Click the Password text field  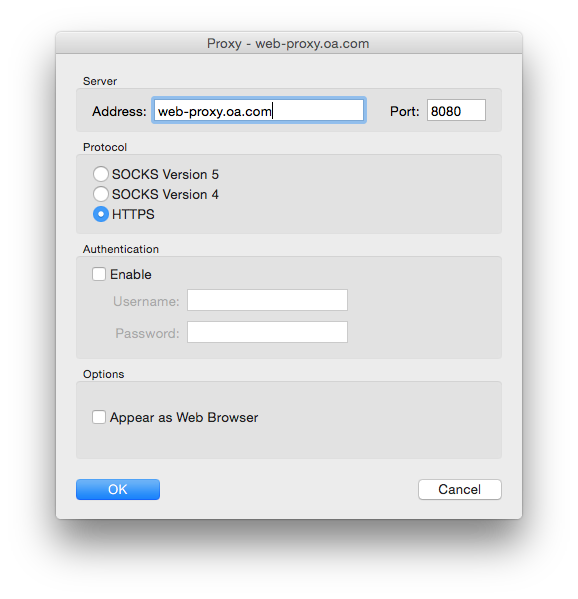[267, 332]
